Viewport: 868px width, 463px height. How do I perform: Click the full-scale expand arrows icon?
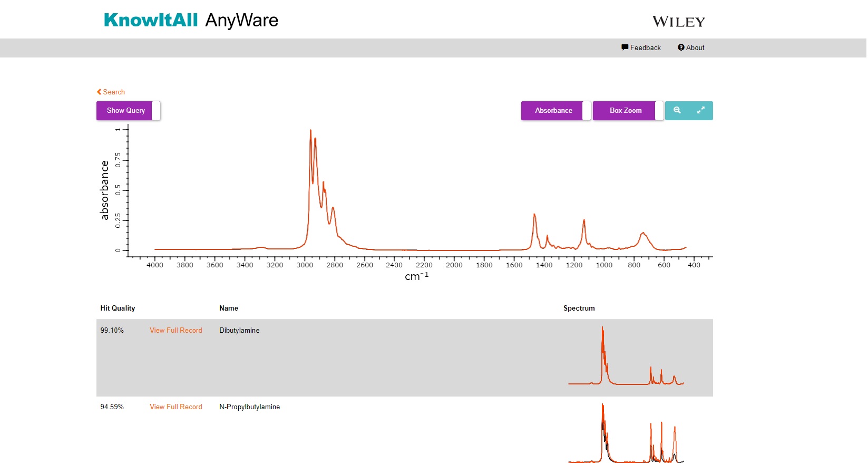(x=701, y=110)
